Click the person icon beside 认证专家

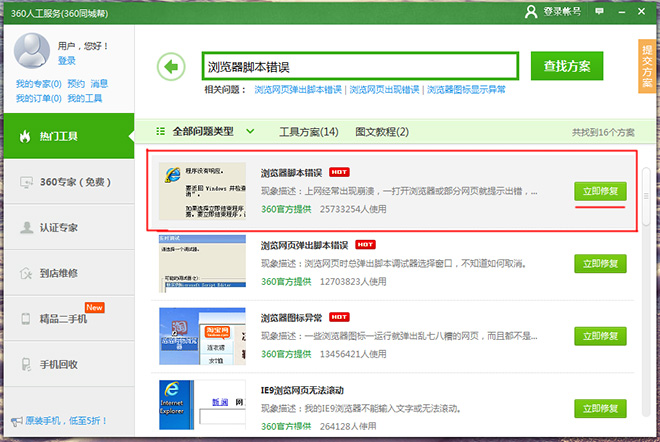[x=27, y=228]
